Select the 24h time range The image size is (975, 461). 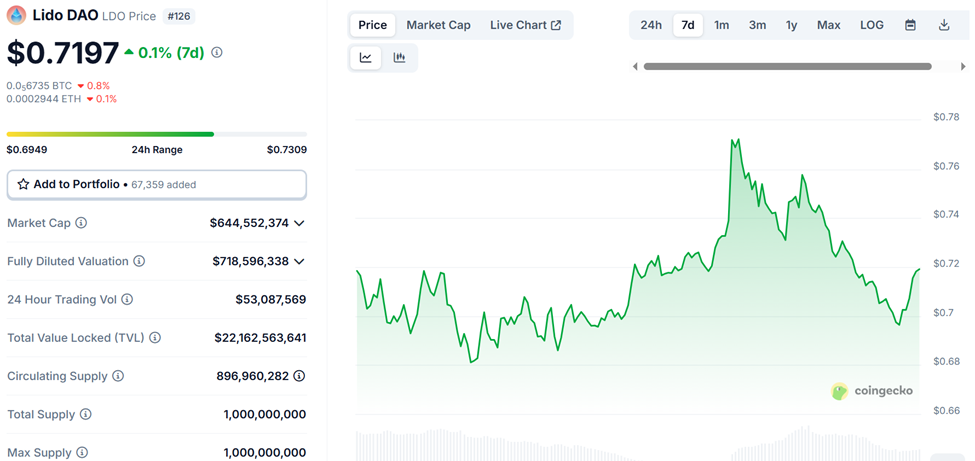(651, 25)
